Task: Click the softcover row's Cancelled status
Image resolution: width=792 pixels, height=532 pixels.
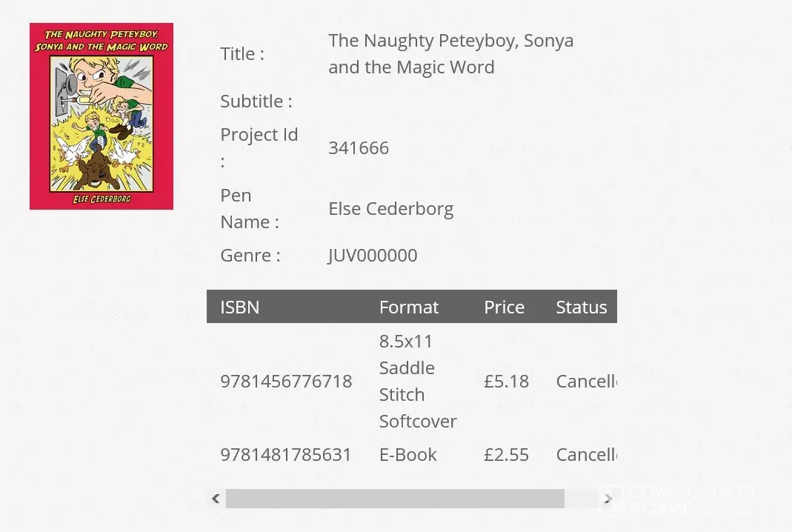Action: (586, 381)
